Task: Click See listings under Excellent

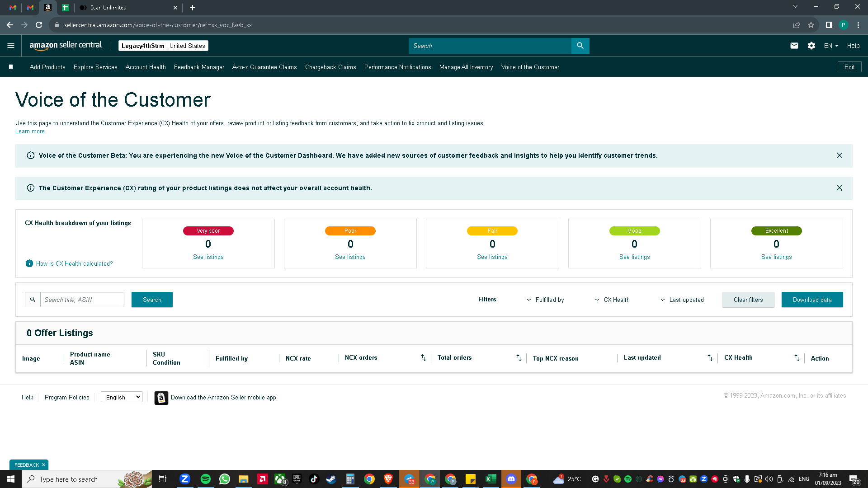Action: pyautogui.click(x=776, y=257)
